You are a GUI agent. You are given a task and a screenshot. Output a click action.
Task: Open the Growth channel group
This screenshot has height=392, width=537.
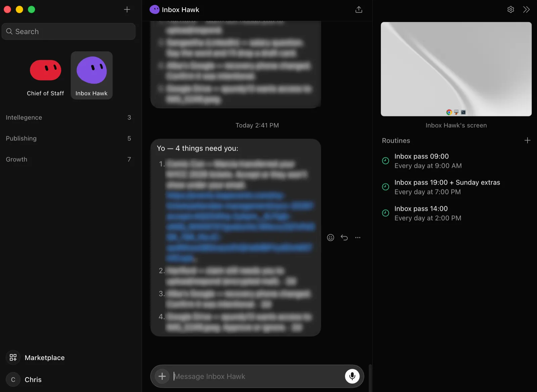point(68,159)
